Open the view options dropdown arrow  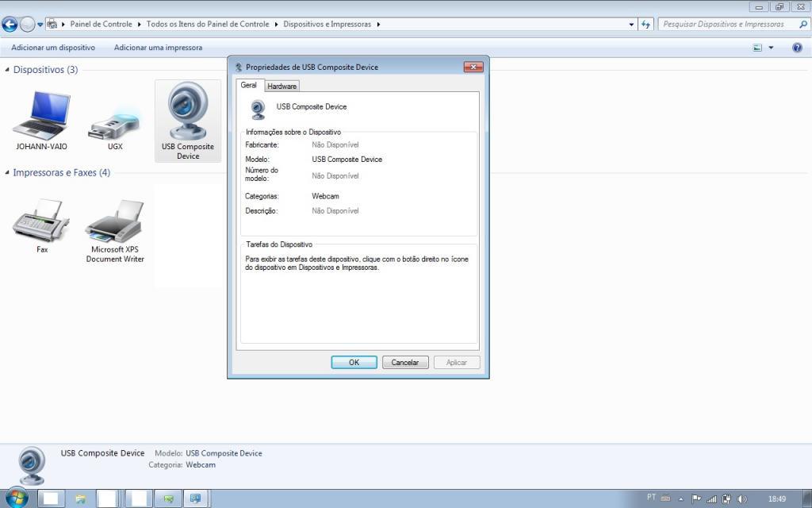click(771, 48)
